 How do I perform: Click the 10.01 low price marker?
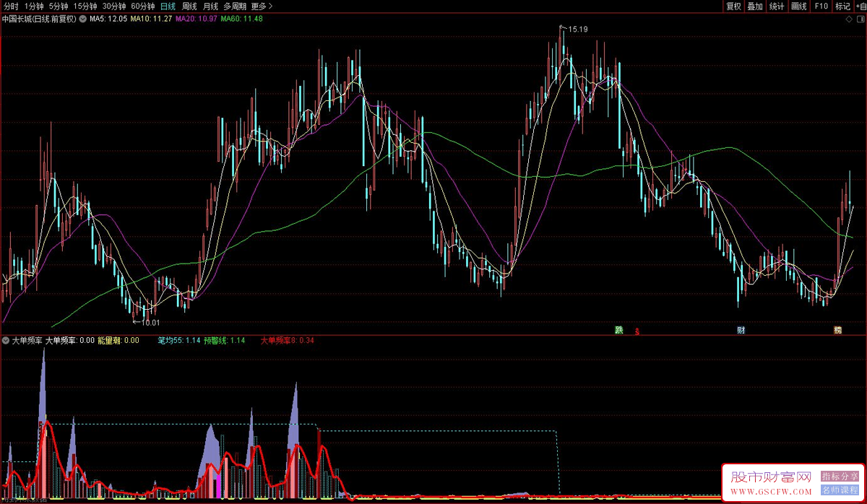point(150,323)
